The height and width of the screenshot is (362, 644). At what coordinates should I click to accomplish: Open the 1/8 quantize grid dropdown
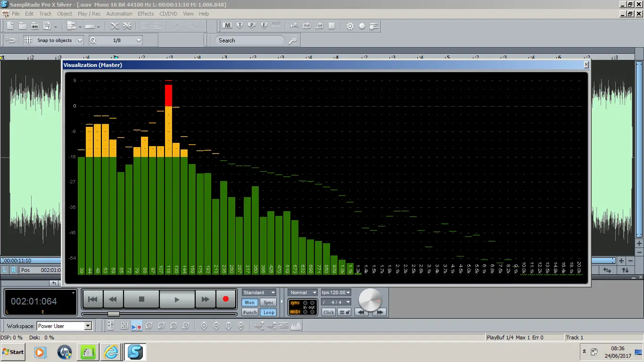pyautogui.click(x=139, y=41)
